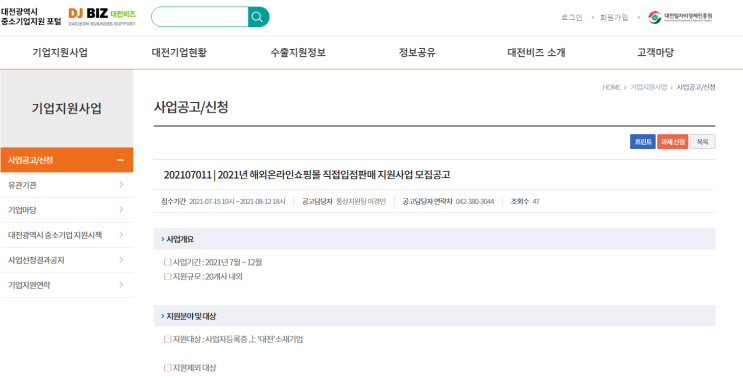
Task: Select 기업마당 in the sidebar
Action: pyautogui.click(x=66, y=210)
